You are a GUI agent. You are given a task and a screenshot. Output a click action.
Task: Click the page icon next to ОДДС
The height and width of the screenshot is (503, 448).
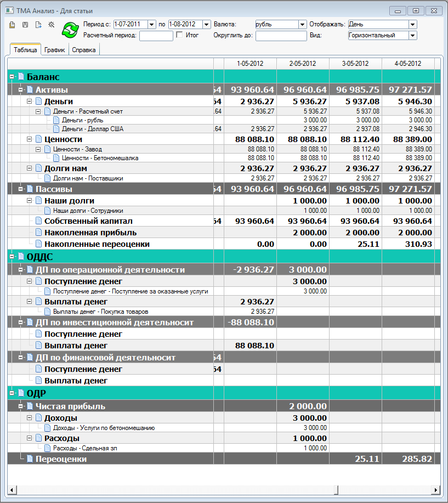point(21,257)
